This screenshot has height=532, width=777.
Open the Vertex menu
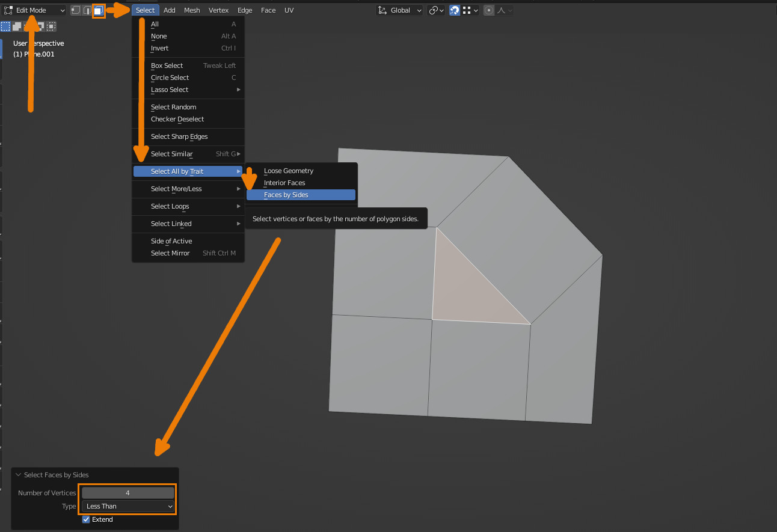[x=219, y=10]
